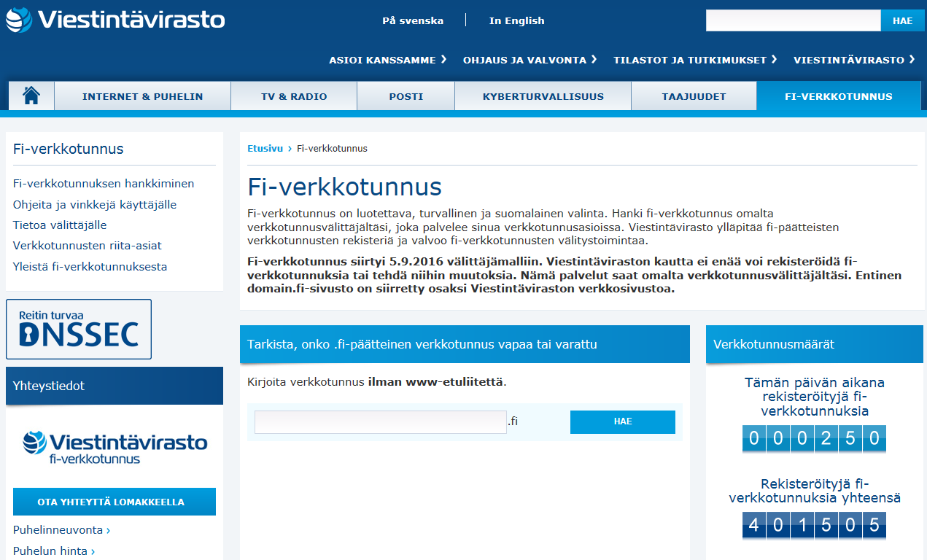
Task: Go to Etusivu via the breadcrumb
Action: pyautogui.click(x=265, y=149)
